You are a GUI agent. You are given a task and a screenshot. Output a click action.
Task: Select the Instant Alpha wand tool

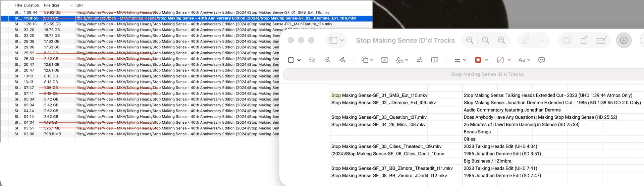pos(312,60)
